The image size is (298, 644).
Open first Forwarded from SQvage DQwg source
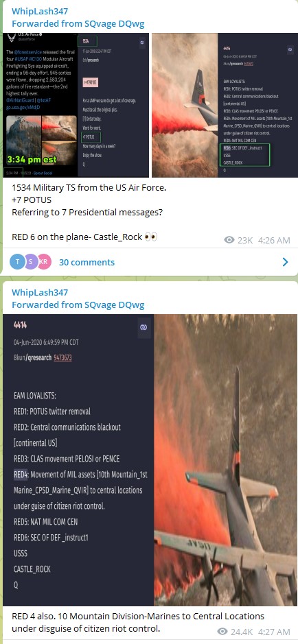point(78,23)
